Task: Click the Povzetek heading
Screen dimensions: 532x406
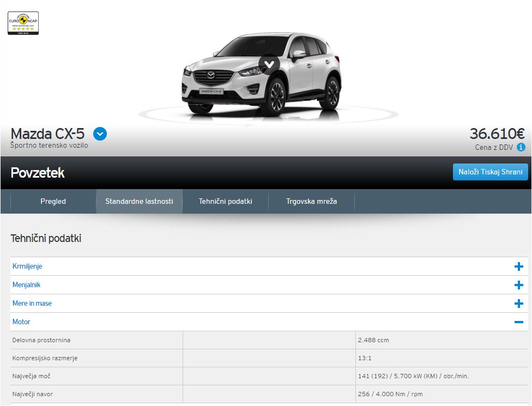Action: pos(38,173)
